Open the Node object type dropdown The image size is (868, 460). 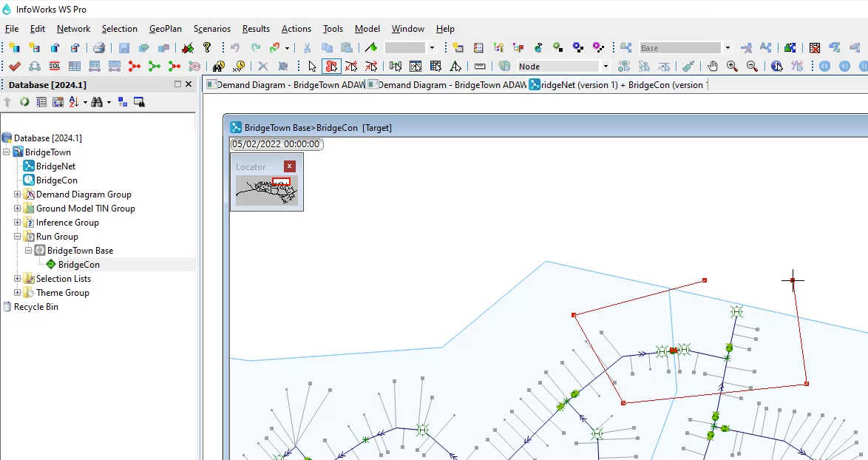click(606, 67)
